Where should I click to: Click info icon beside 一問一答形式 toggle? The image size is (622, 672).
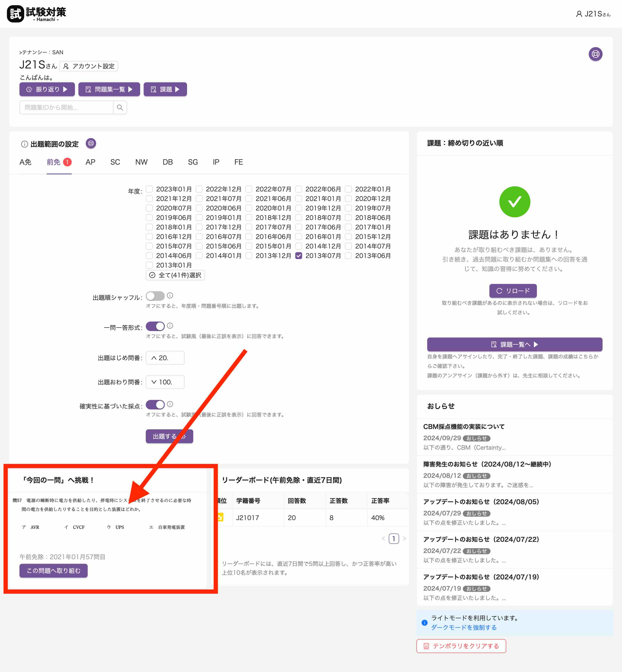coord(170,326)
